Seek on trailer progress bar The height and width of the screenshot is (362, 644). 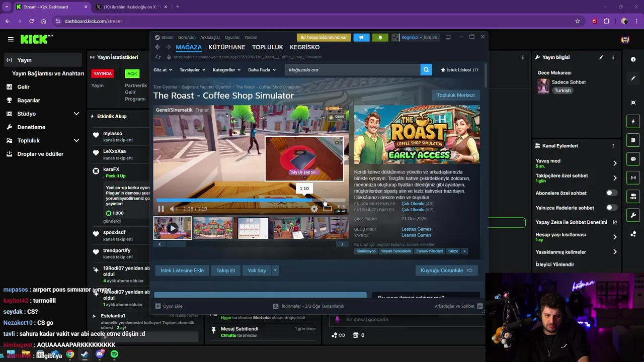[251, 200]
